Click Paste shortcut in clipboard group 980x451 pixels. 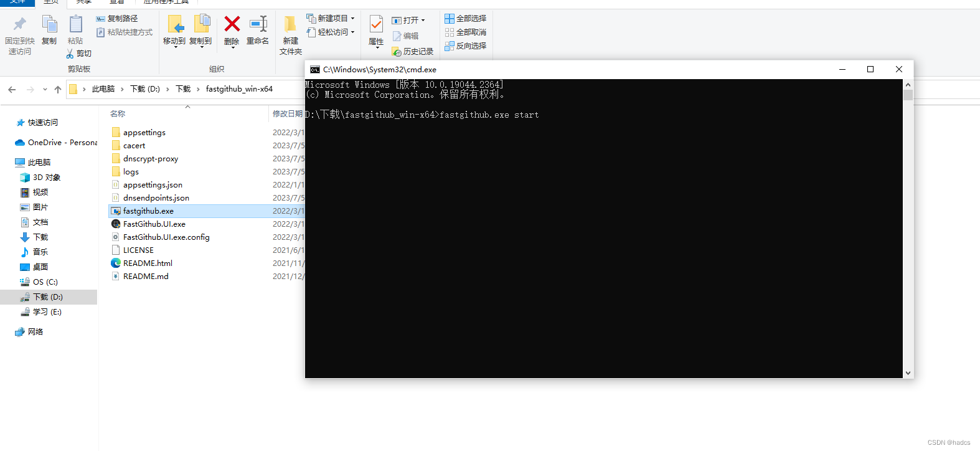click(x=124, y=32)
